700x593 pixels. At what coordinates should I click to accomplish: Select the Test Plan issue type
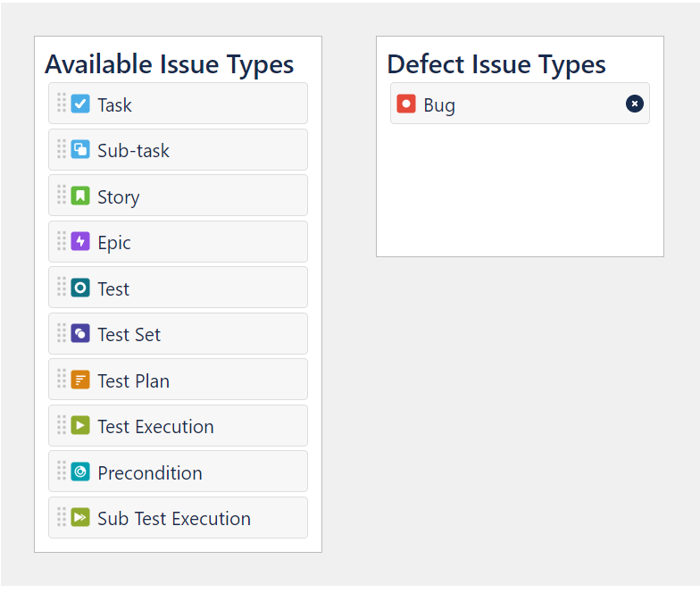[x=179, y=380]
